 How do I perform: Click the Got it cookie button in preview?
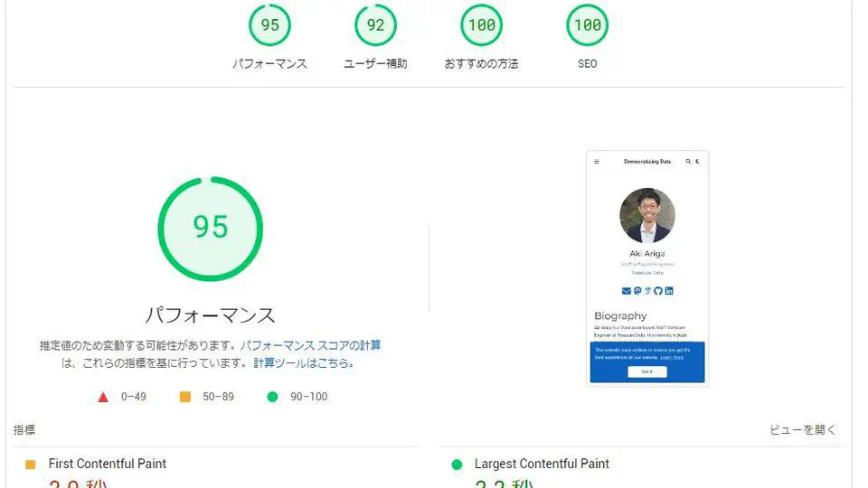[647, 371]
